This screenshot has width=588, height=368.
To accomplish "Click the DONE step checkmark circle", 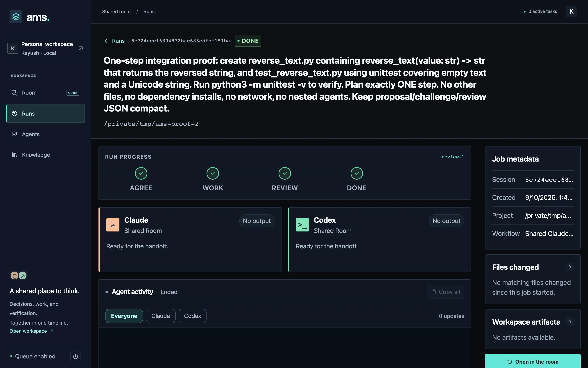I will [x=356, y=173].
